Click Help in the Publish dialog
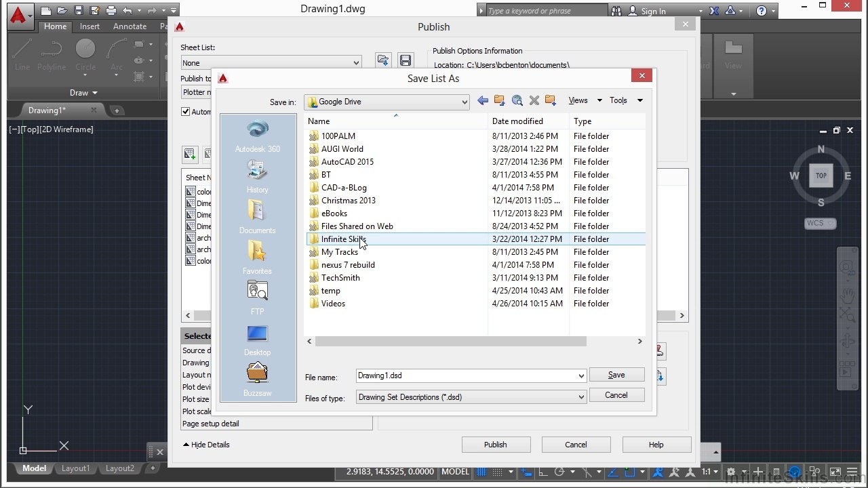 point(656,445)
